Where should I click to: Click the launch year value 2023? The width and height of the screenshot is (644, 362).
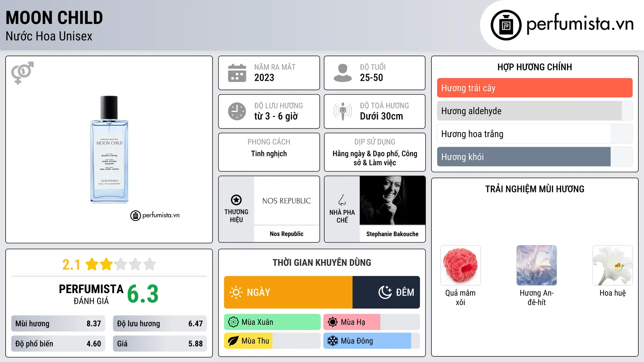tap(264, 78)
